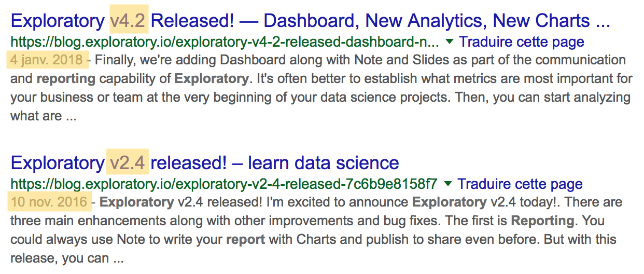Click the green exploratory-v2-4-released URL
Viewport: 644px width, 274px height.
click(x=224, y=184)
